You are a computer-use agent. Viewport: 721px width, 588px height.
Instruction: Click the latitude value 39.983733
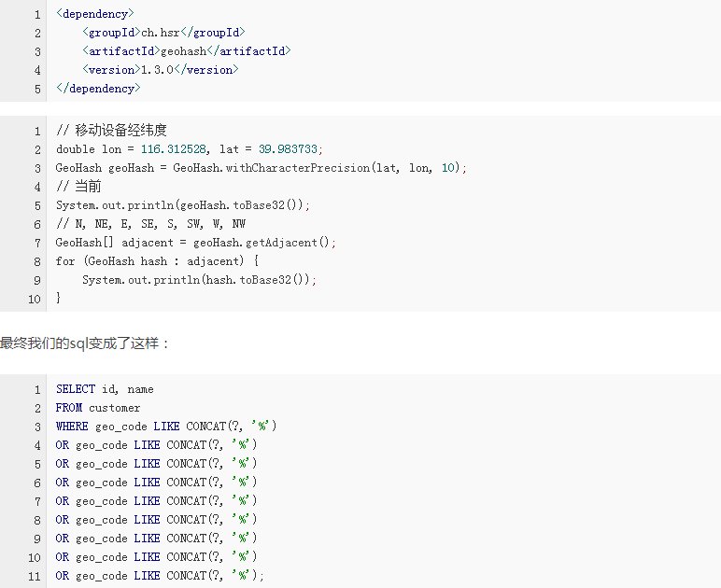click(x=288, y=149)
